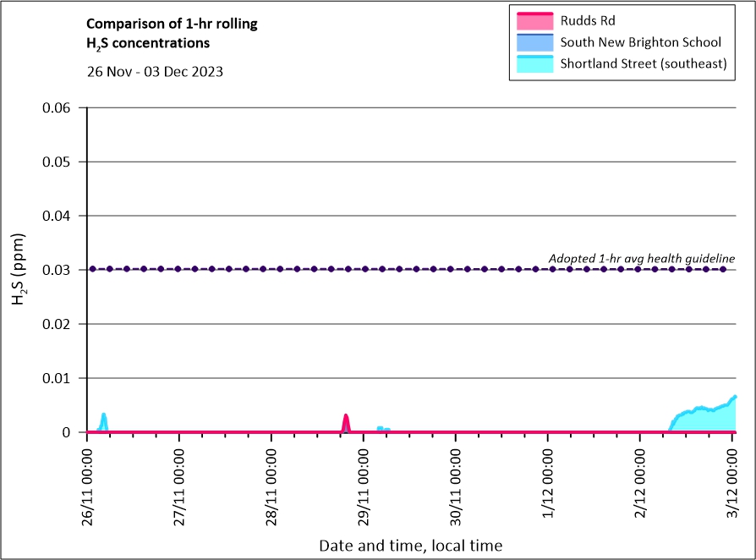Click the 'Adopted 1-hr avg health guideline' annotation
The image size is (756, 560).
coord(641,258)
